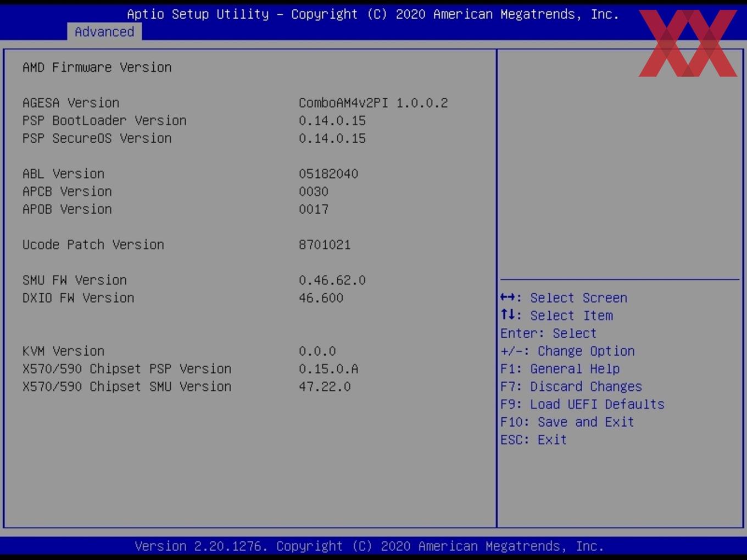Click the APOB value 0017
This screenshot has height=560, width=747.
click(x=314, y=209)
